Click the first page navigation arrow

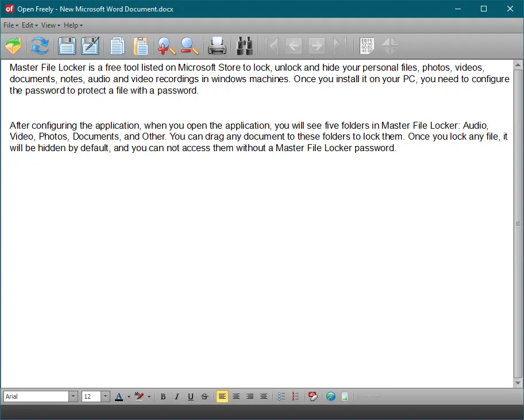[273, 46]
